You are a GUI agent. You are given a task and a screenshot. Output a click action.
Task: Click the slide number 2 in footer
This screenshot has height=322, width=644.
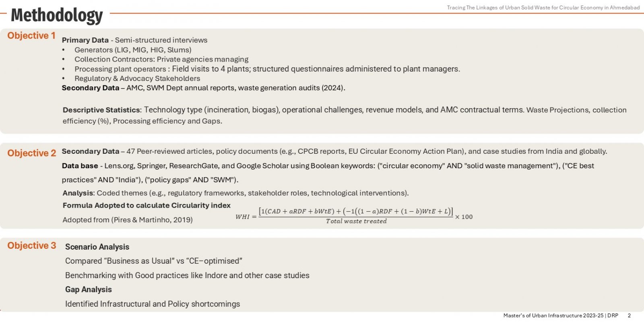[629, 316]
